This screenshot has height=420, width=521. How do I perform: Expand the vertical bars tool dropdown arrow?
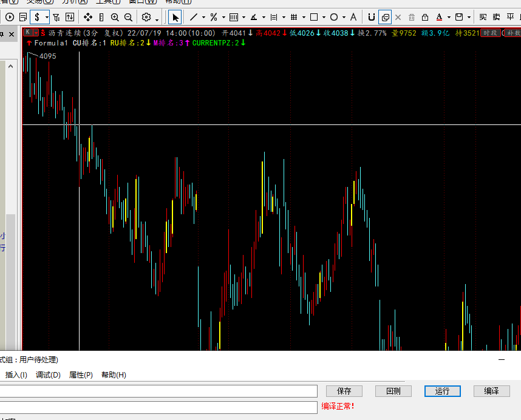click(244, 17)
